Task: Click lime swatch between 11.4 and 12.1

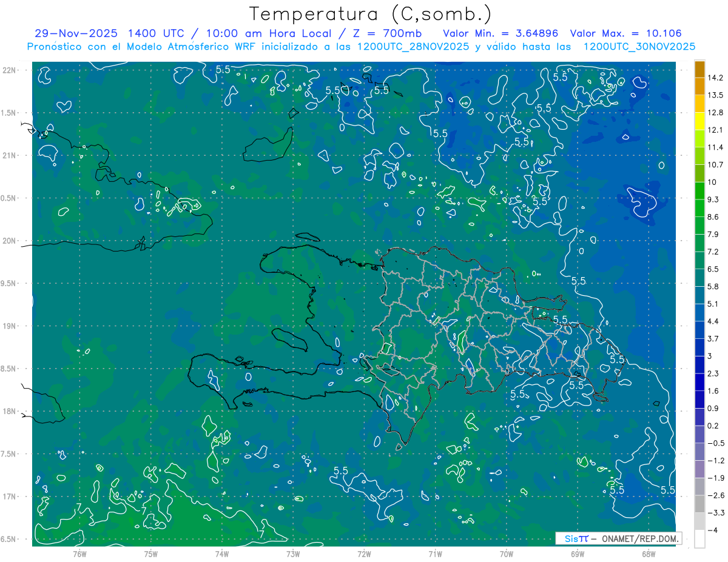Action: (x=699, y=138)
